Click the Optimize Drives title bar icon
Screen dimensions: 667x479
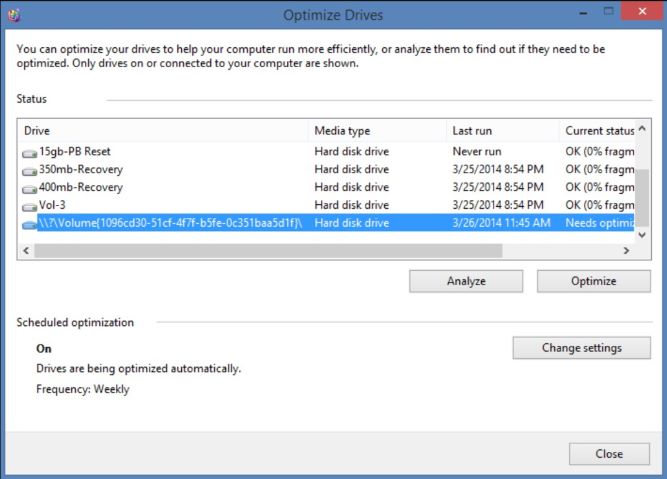coord(12,13)
